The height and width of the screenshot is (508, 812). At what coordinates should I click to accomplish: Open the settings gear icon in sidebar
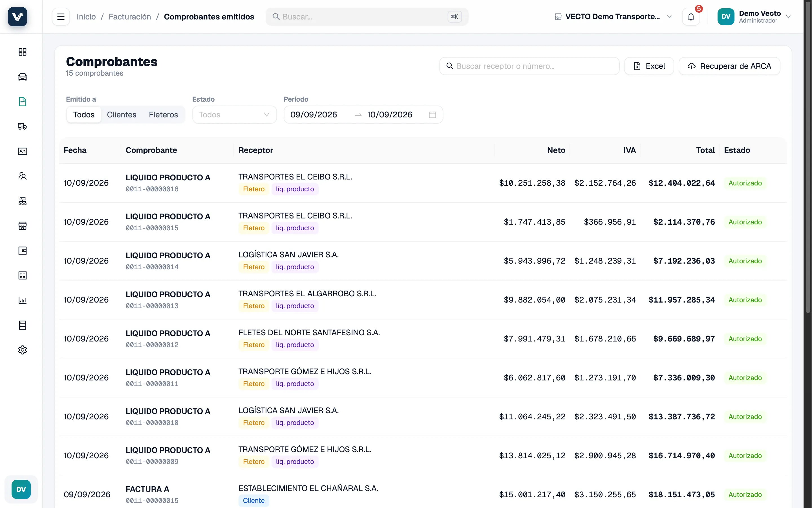[x=23, y=350]
